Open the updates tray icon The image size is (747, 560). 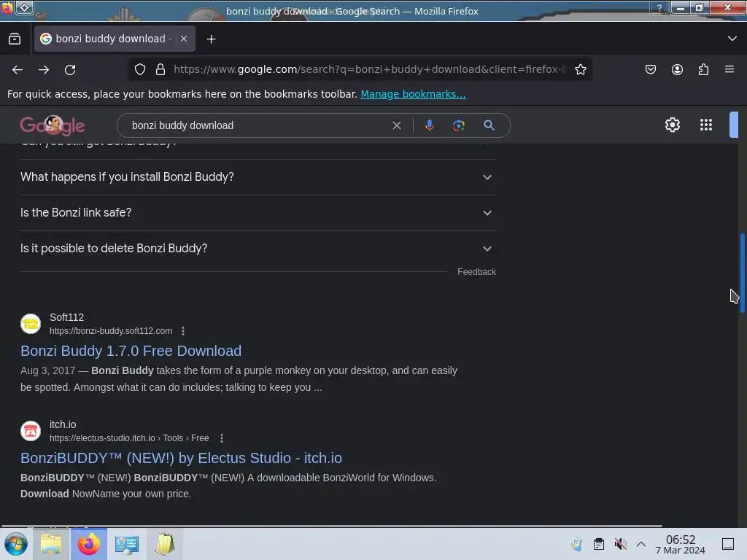[577, 544]
